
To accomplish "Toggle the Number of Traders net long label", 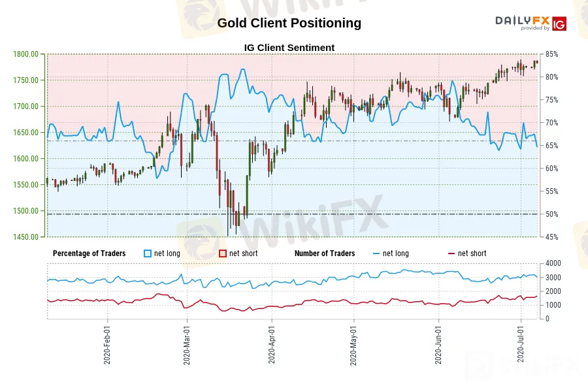I will 397,253.
